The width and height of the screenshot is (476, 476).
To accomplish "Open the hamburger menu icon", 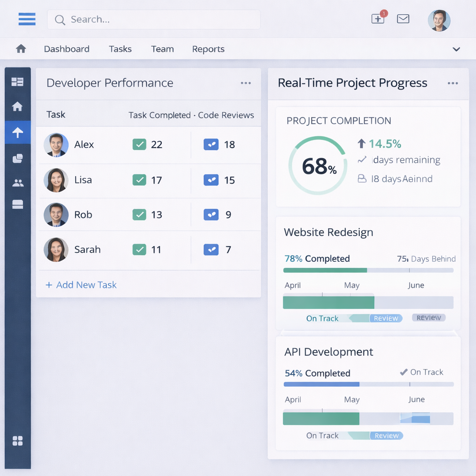I will pos(27,19).
